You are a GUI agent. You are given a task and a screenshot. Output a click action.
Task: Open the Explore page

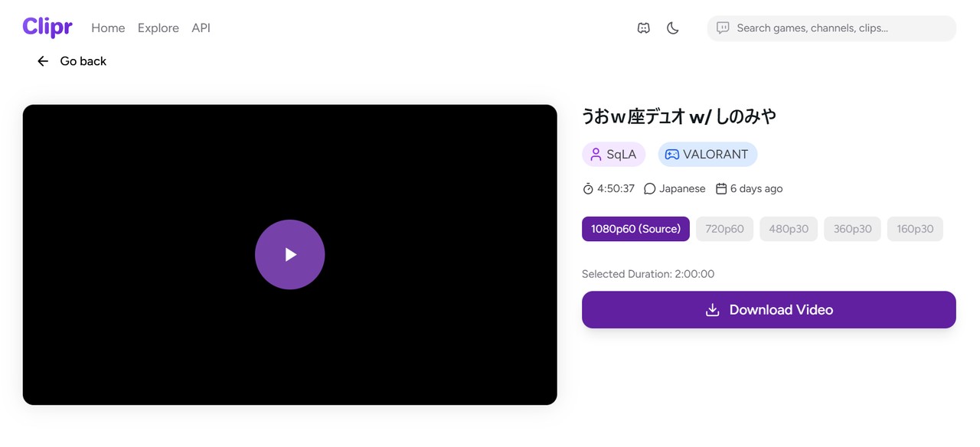click(158, 28)
